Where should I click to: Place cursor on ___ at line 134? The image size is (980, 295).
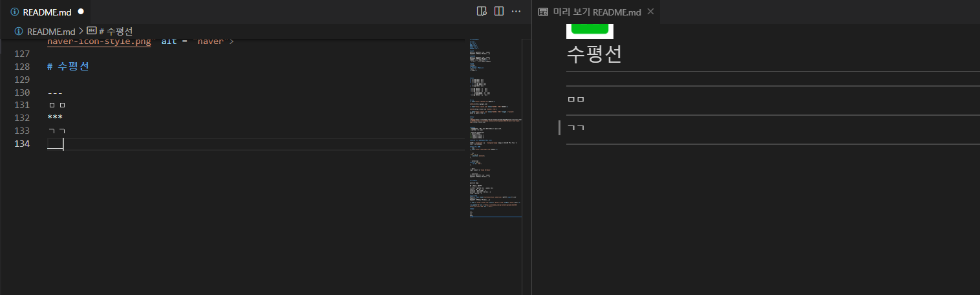point(55,144)
